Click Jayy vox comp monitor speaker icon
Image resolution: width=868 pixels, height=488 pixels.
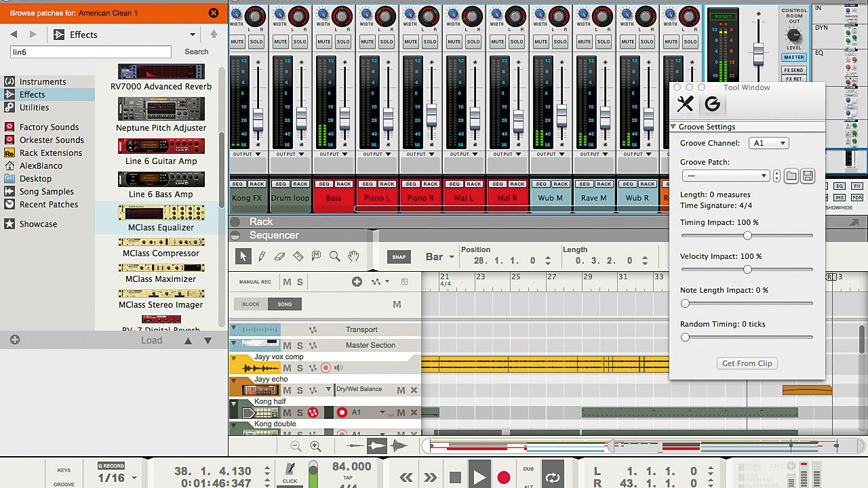pyautogui.click(x=338, y=368)
